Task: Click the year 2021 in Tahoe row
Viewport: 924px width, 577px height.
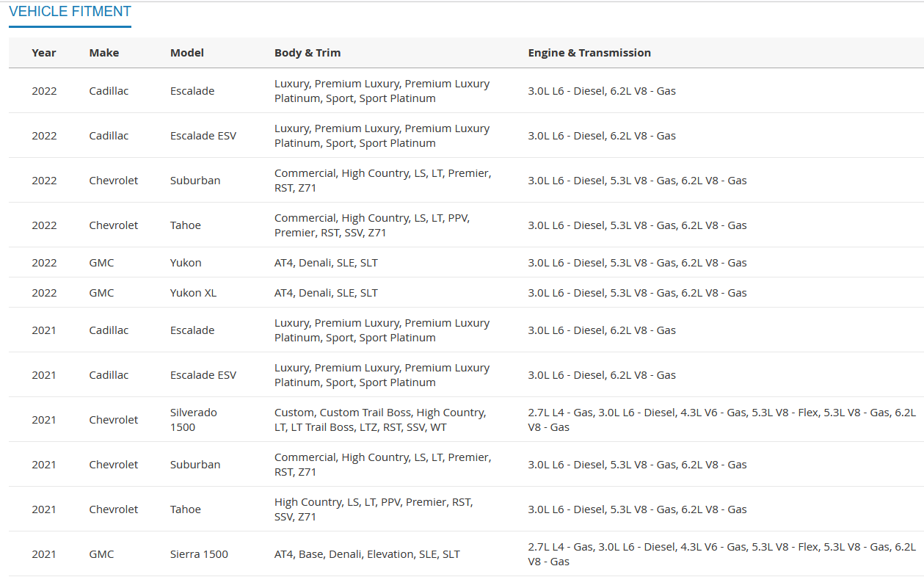Action: click(44, 509)
